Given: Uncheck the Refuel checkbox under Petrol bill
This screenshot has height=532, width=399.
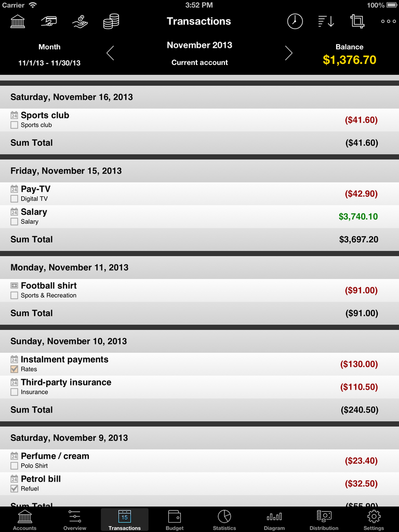Looking at the screenshot, I should pos(14,488).
